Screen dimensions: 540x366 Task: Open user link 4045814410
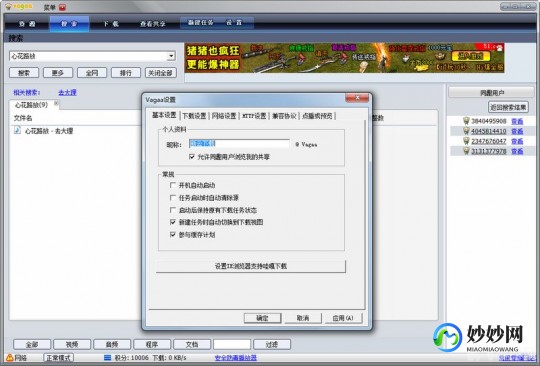[x=489, y=131]
